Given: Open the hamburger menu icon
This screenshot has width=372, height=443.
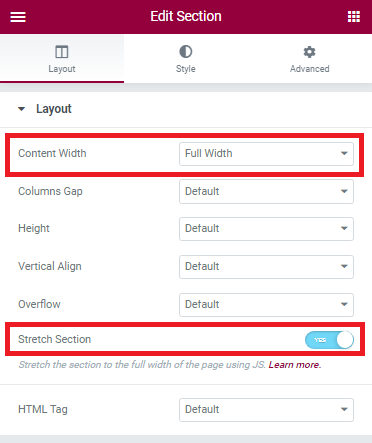Looking at the screenshot, I should [18, 17].
